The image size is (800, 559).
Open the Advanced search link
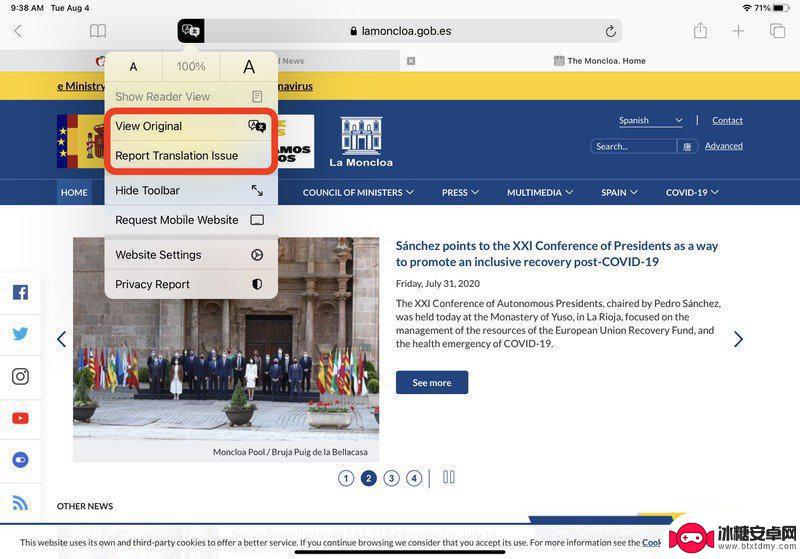pos(723,146)
